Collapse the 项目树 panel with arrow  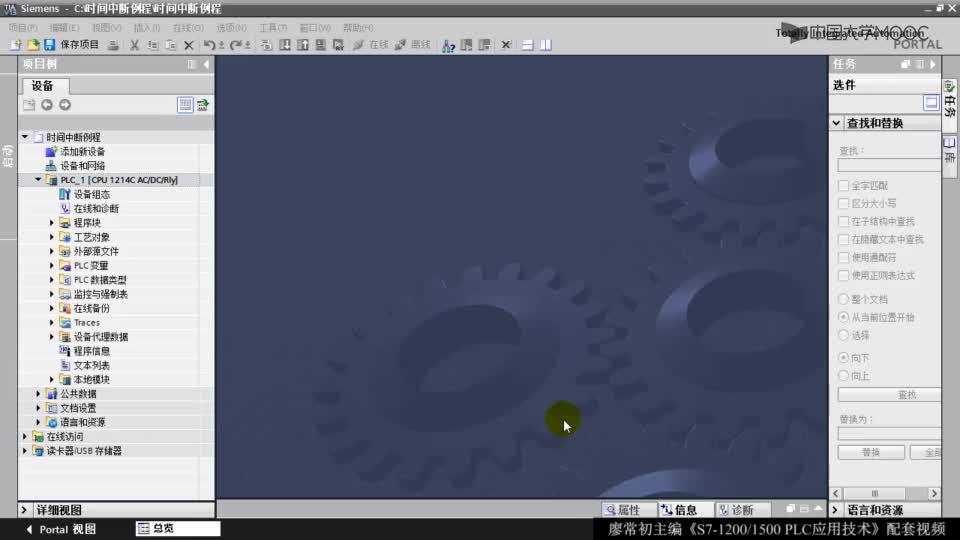[206, 64]
